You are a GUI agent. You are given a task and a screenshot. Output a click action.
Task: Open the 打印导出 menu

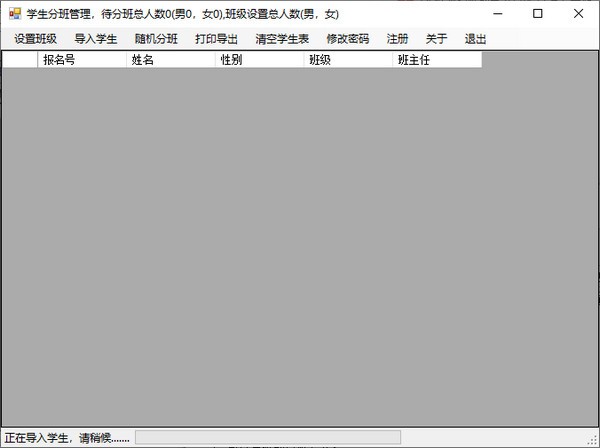[216, 39]
